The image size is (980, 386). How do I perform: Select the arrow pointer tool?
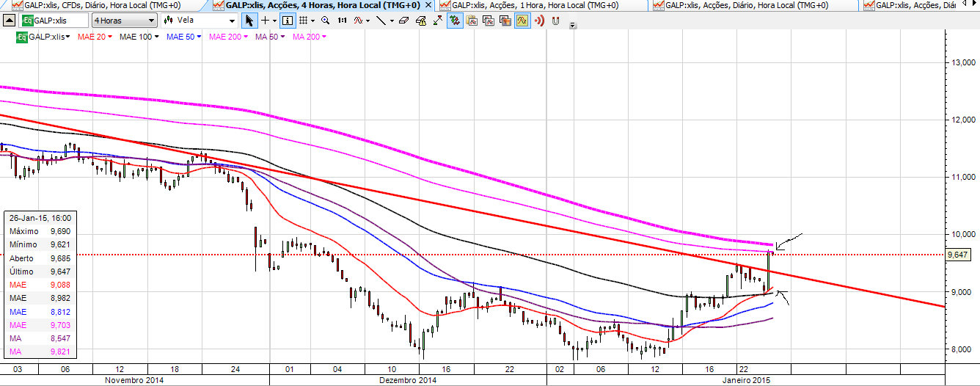249,21
